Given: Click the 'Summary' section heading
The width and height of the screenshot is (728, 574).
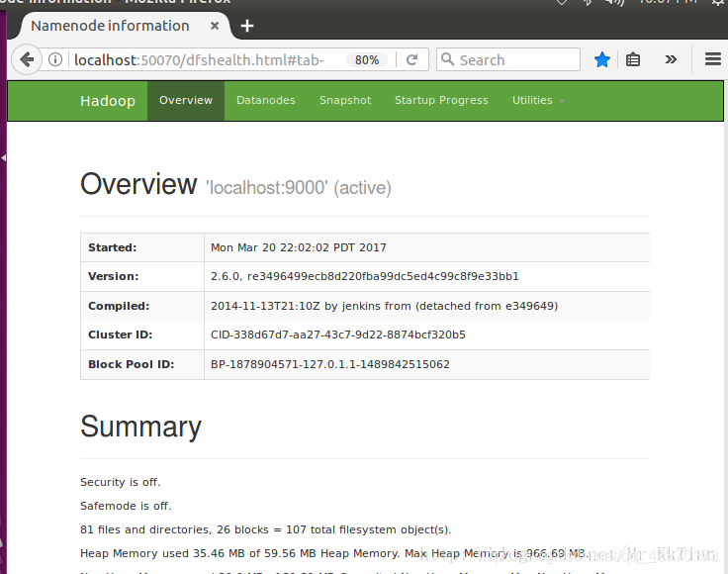Looking at the screenshot, I should pos(140,427).
